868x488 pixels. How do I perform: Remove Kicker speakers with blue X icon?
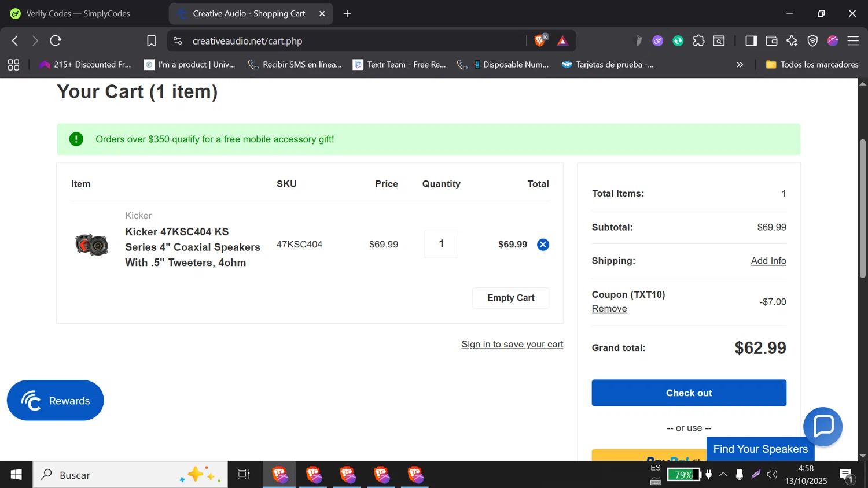543,245
